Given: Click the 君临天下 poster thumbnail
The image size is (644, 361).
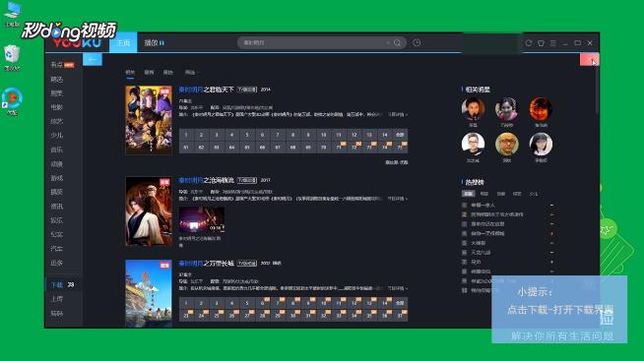Looking at the screenshot, I should (149, 120).
